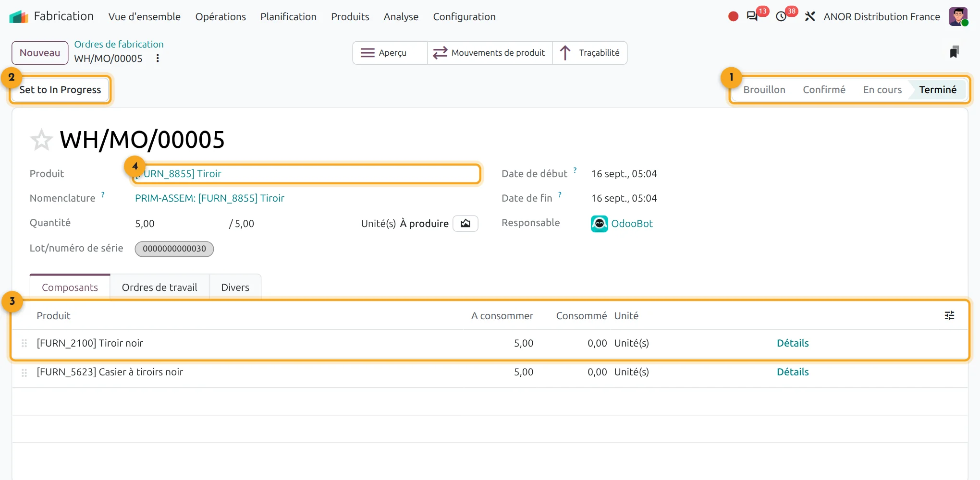Screen dimensions: 980x480
Task: Open the Planification menu
Action: coord(288,17)
